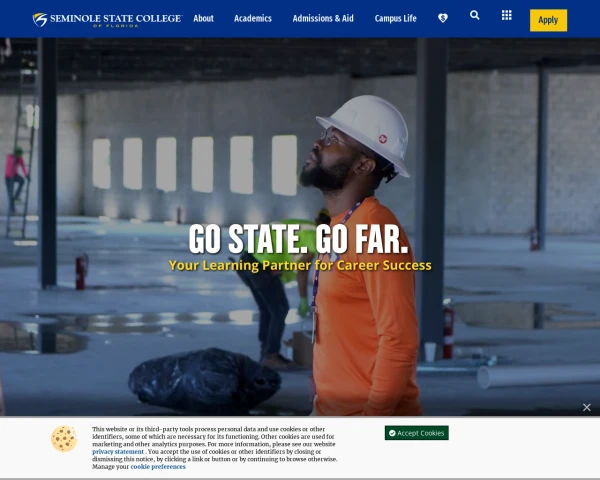Open the search magnifier icon
The height and width of the screenshot is (480, 600).
(x=474, y=15)
